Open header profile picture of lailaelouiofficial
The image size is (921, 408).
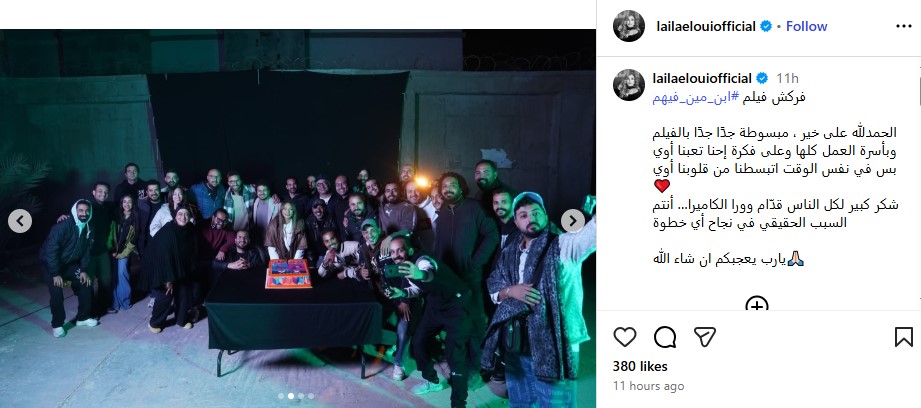tap(629, 26)
